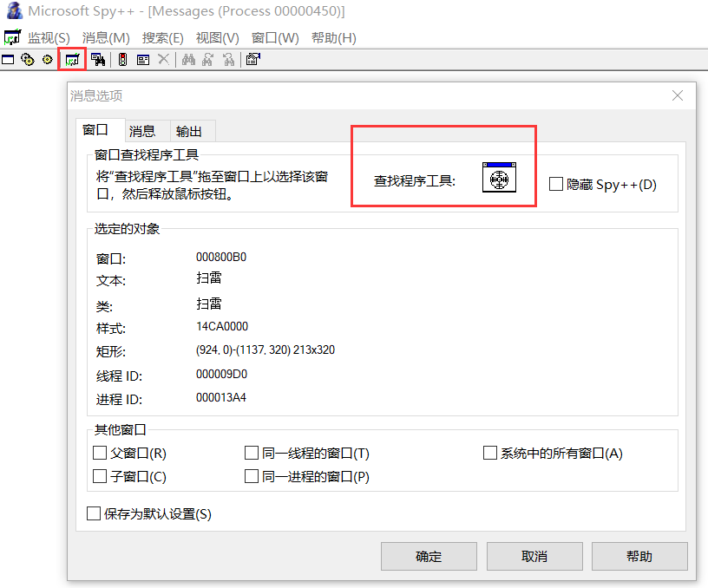
Task: Click the process ID value 000013A4
Action: pos(221,397)
